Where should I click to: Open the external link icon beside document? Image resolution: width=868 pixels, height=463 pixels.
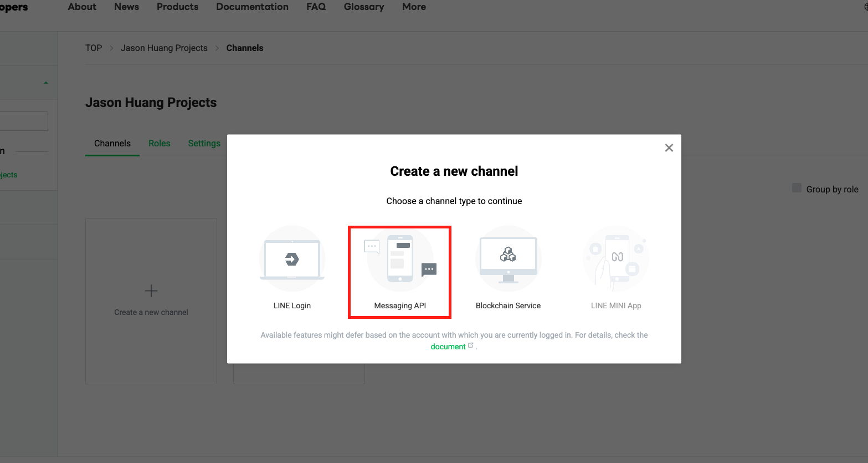tap(471, 345)
